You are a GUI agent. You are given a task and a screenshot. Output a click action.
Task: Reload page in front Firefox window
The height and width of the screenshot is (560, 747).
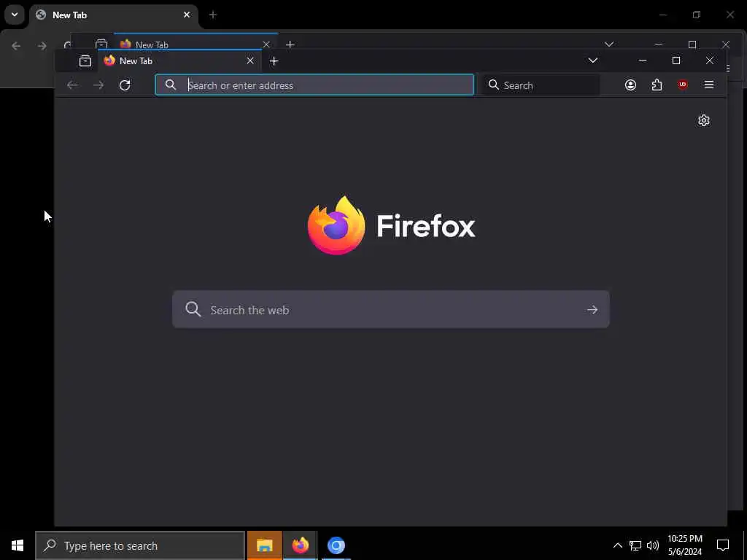[125, 85]
